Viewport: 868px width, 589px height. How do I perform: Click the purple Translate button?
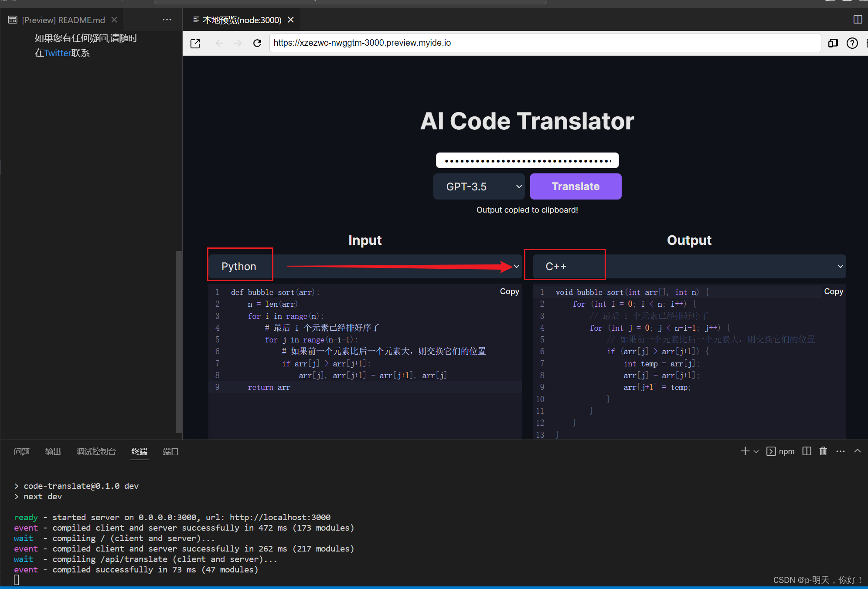tap(576, 186)
